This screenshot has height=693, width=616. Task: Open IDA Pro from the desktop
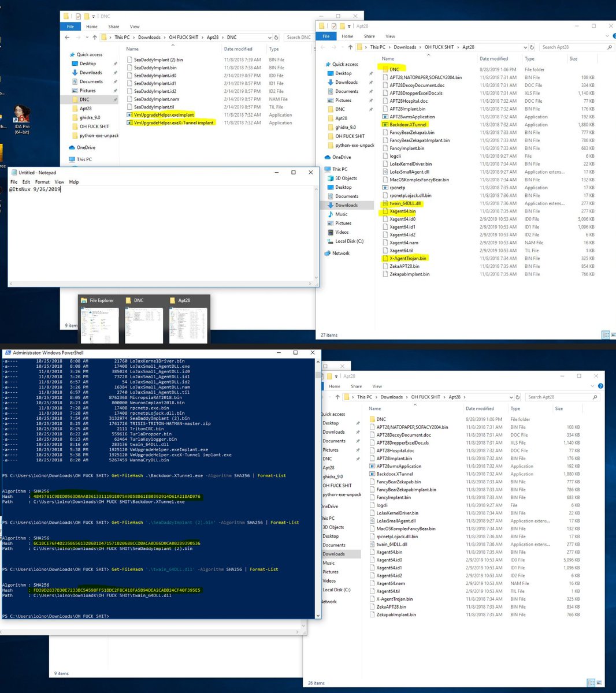coord(22,115)
